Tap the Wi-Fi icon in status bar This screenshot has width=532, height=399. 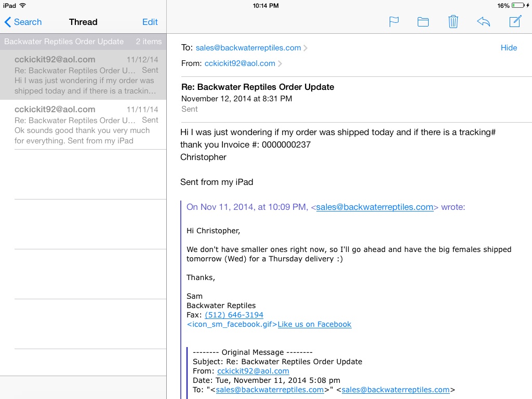click(22, 5)
